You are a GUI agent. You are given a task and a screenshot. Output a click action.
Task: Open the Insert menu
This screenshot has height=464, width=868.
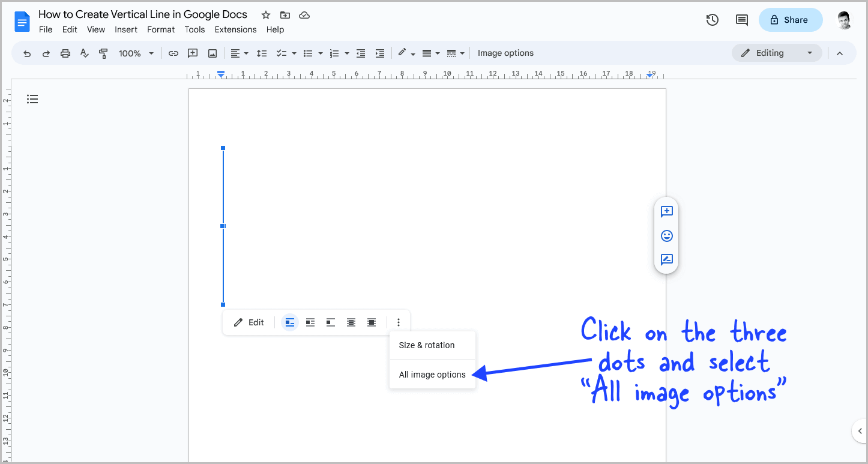pos(126,29)
